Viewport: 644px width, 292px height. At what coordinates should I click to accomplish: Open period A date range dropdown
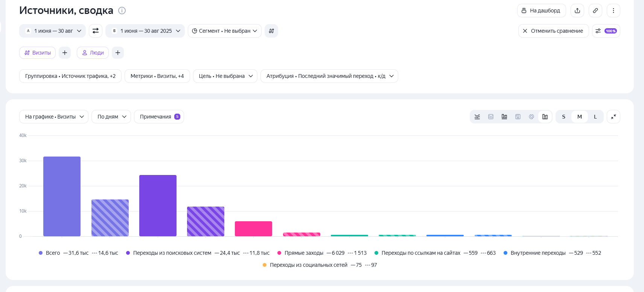click(x=53, y=31)
